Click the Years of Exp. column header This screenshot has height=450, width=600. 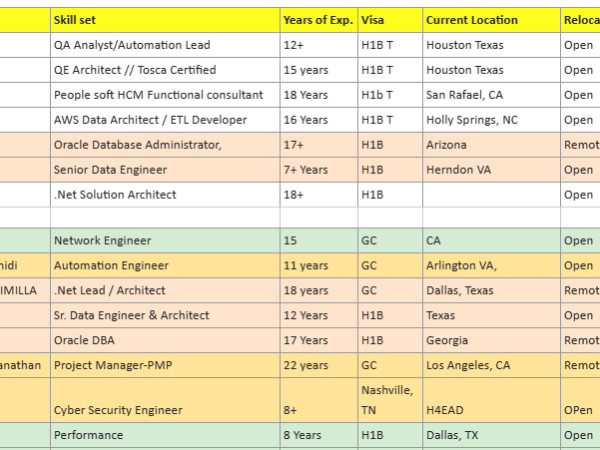point(318,20)
